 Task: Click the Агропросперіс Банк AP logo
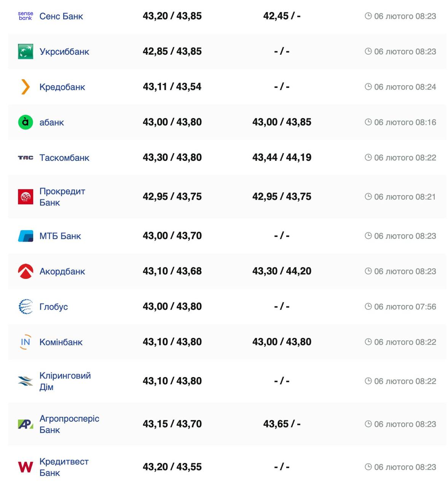(26, 424)
